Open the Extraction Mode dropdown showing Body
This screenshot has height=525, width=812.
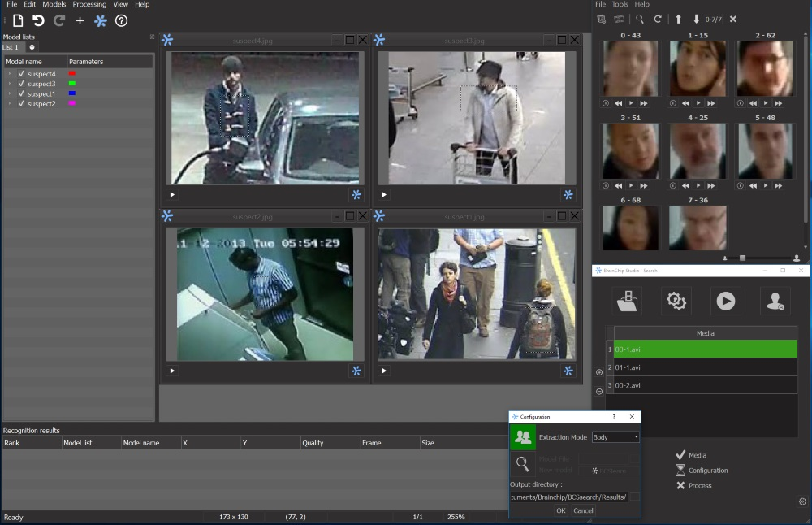click(615, 436)
